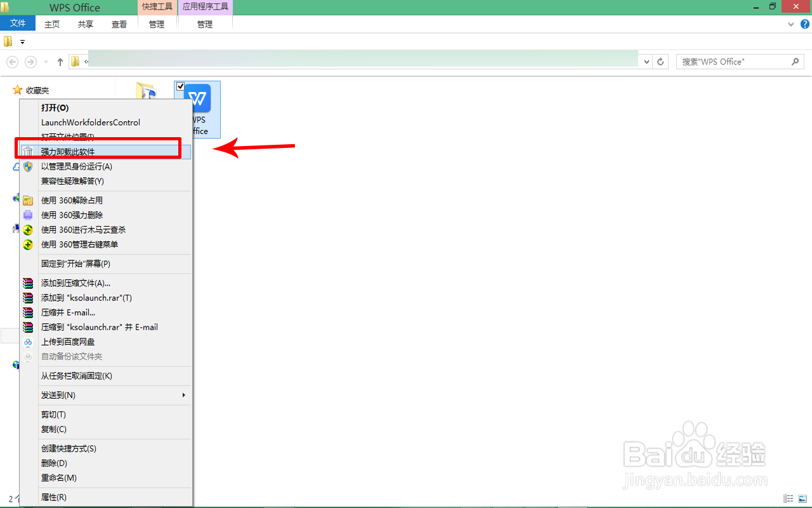Click in the 搜索"WPS Office" search box
Viewport: 812px width, 508px height.
pyautogui.click(x=740, y=62)
